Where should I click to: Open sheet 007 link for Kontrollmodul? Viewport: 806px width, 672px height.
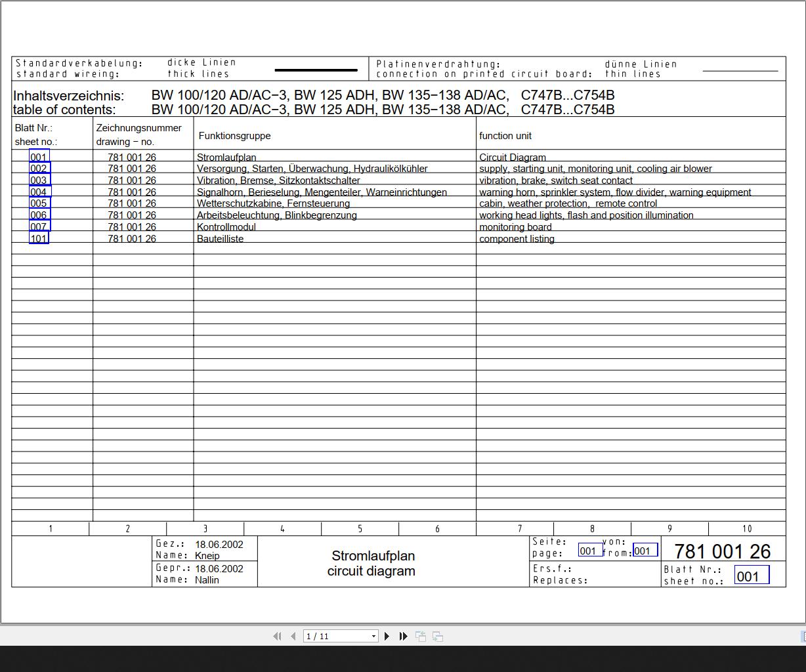click(x=39, y=226)
